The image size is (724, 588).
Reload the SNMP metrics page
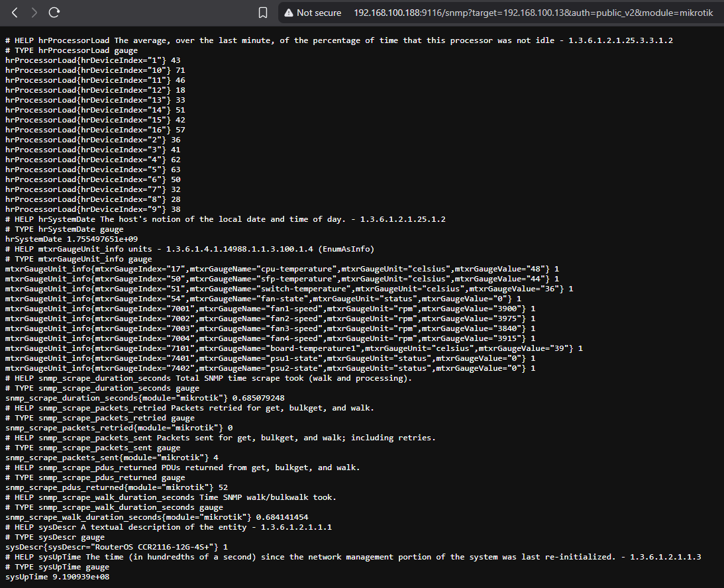[54, 13]
